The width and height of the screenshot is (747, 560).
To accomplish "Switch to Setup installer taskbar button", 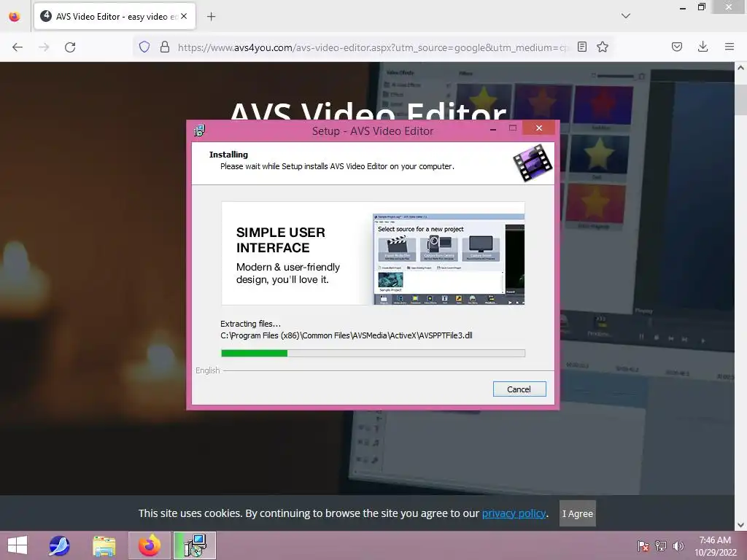I will [x=195, y=545].
